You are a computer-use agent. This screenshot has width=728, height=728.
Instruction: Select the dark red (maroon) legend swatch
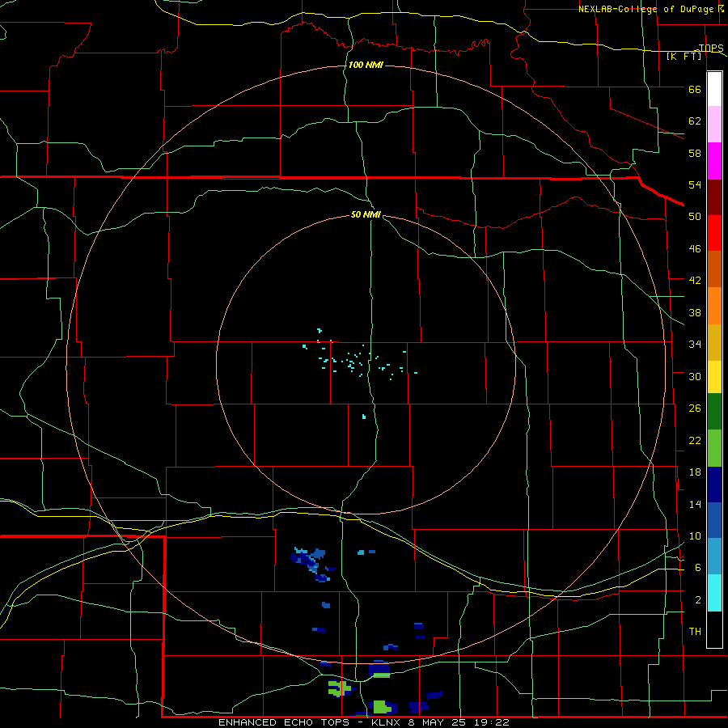714,197
